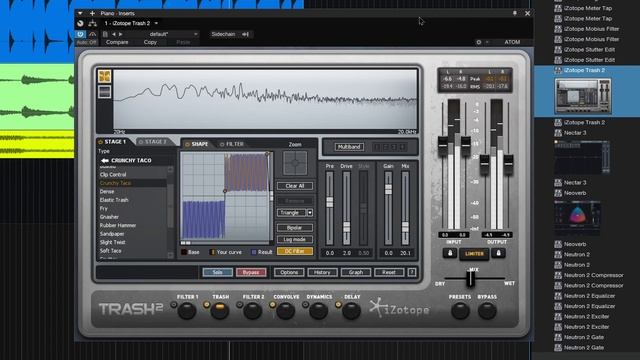Toggle Your curve checkbox
Viewport: 640px width, 360px height.
pyautogui.click(x=212, y=252)
